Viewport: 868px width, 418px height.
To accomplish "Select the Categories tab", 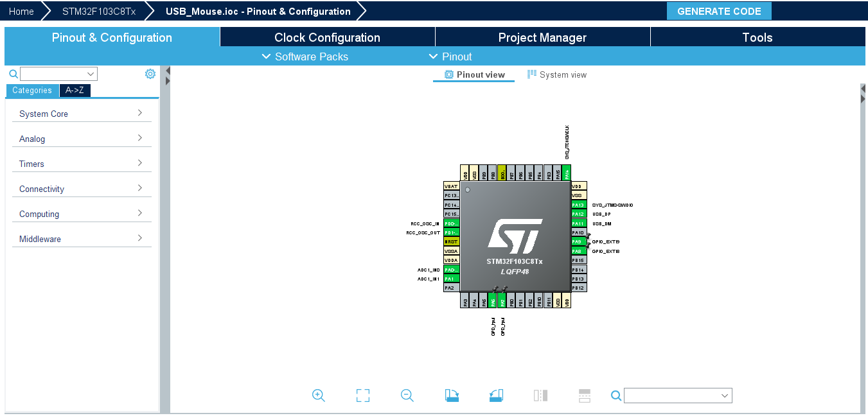I will (x=32, y=91).
